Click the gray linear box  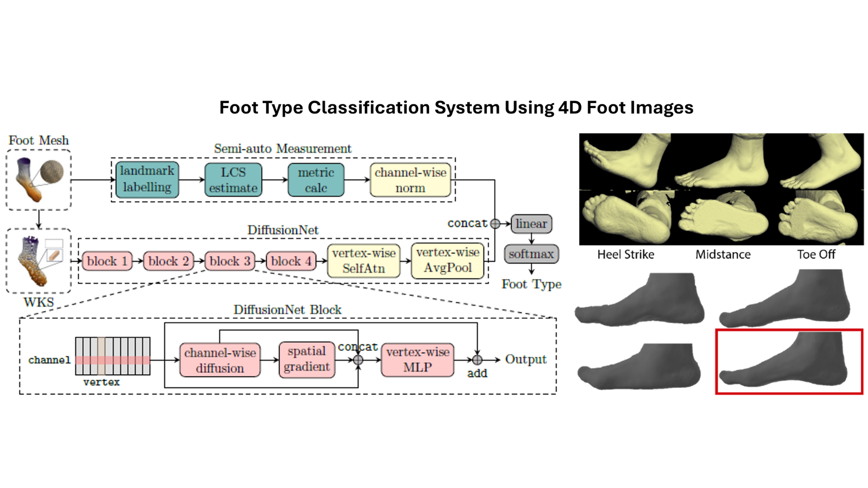[531, 224]
